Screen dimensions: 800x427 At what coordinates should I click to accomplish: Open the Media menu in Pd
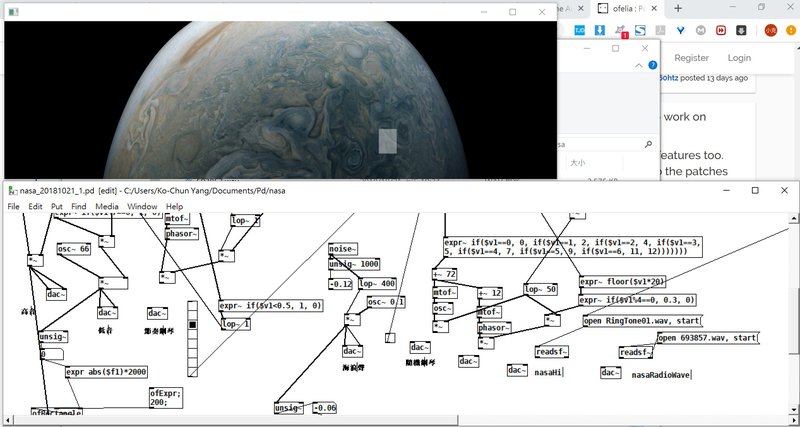[x=107, y=207]
